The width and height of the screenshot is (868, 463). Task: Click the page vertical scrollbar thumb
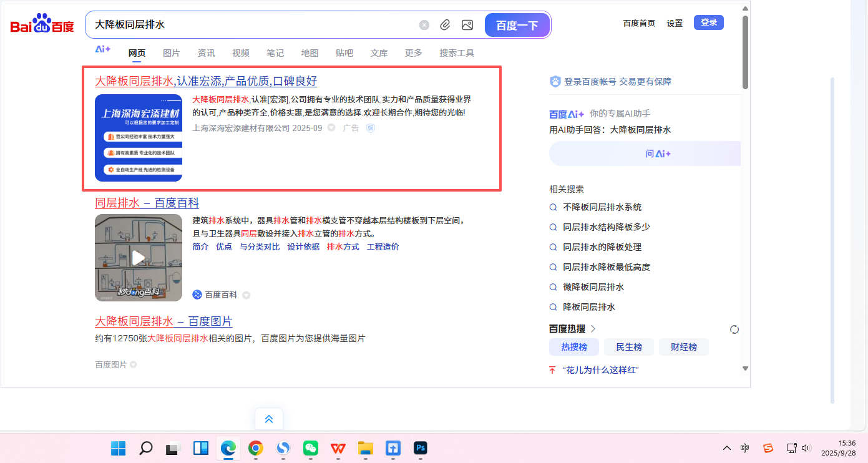point(745,53)
